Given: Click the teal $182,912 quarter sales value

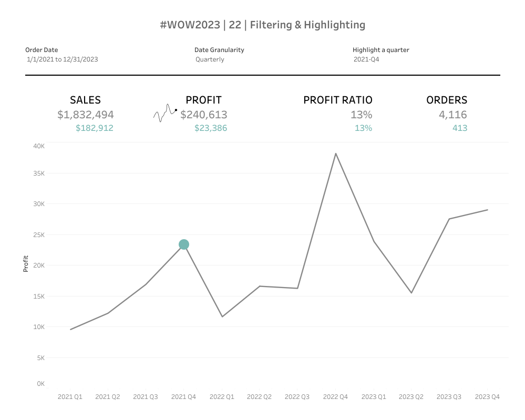Looking at the screenshot, I should coord(94,128).
